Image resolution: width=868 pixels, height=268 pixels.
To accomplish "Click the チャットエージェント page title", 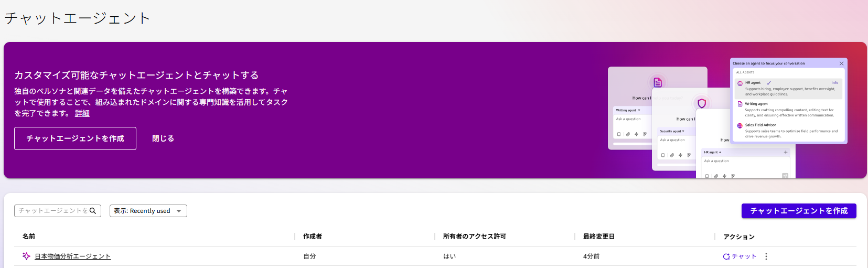I will pos(78,18).
